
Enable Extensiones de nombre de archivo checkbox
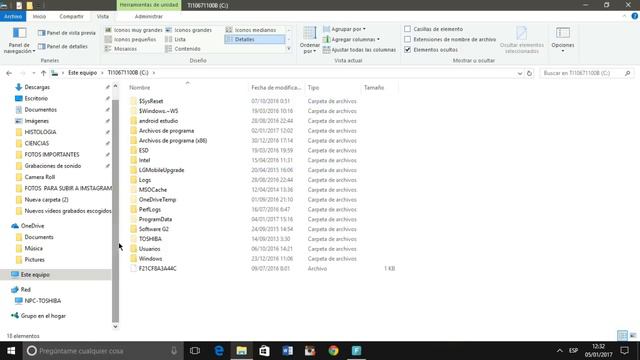point(407,39)
